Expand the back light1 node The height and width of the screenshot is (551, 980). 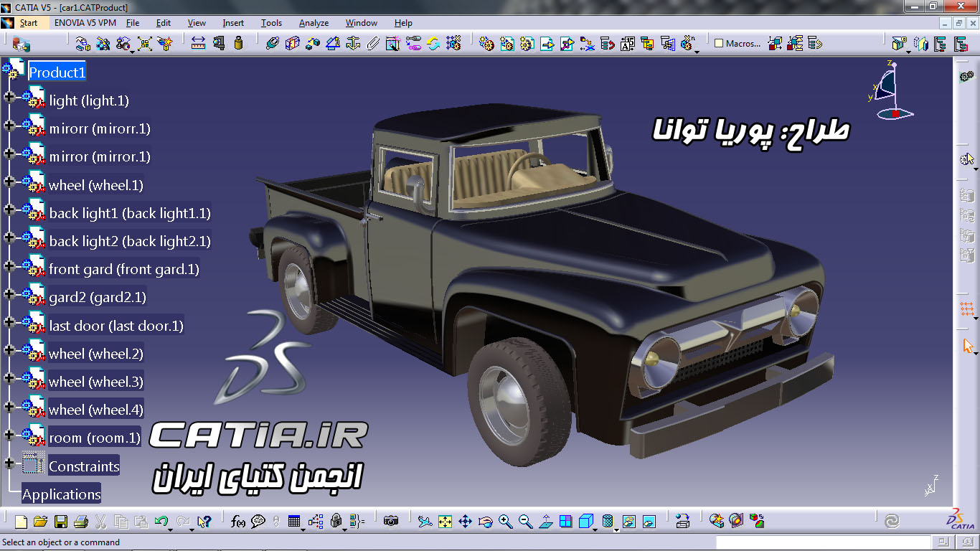pos(9,209)
